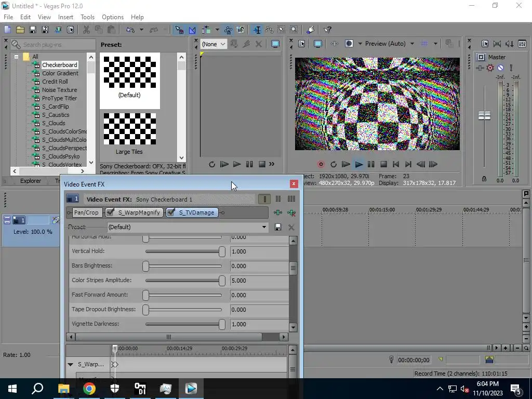Click Go to Start in preview transport
The image size is (532, 399).
tap(396, 164)
